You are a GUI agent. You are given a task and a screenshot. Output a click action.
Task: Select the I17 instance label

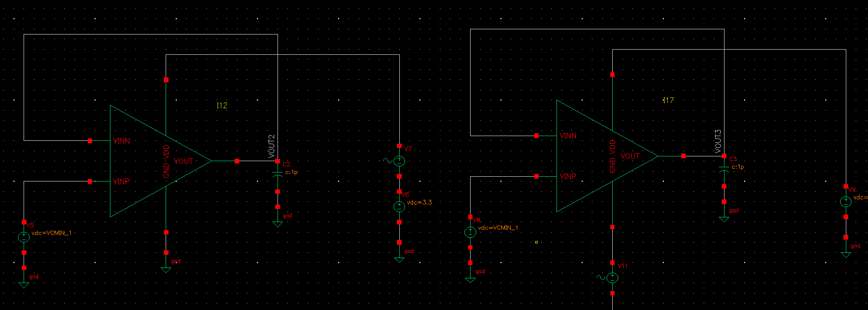click(668, 100)
